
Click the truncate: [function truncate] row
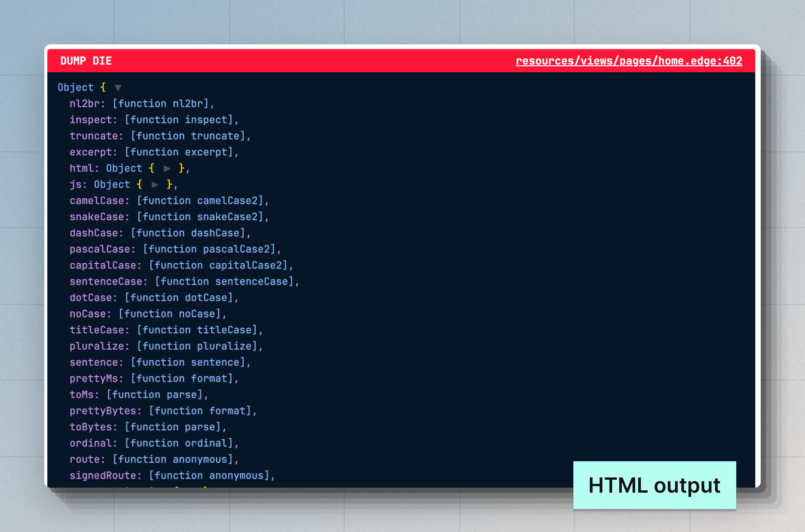[x=160, y=136]
